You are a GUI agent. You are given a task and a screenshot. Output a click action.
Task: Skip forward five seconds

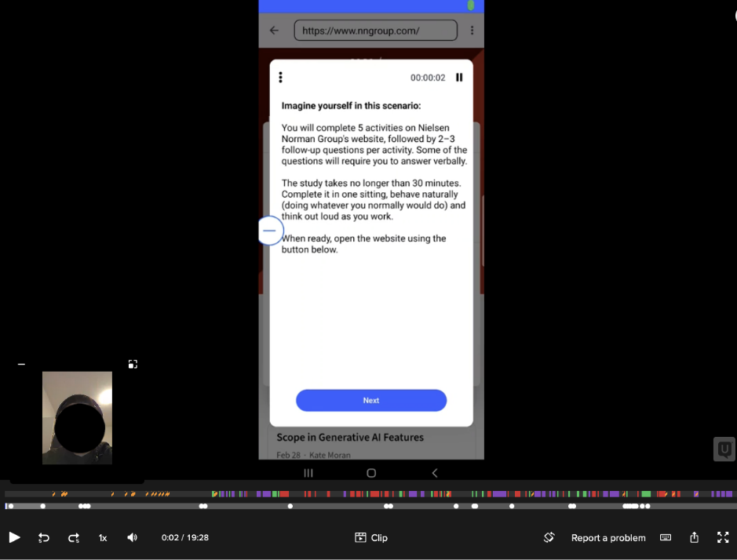pyautogui.click(x=74, y=538)
